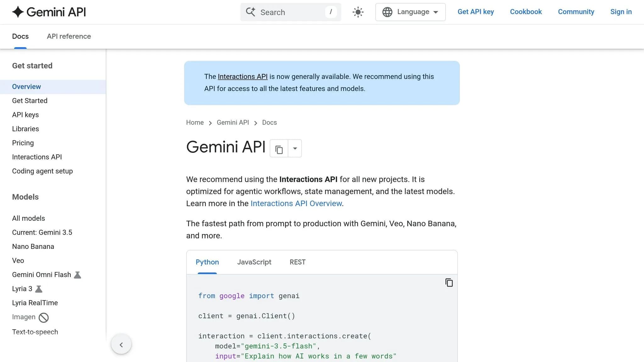Open Gemini Omni Flash page

[42, 275]
